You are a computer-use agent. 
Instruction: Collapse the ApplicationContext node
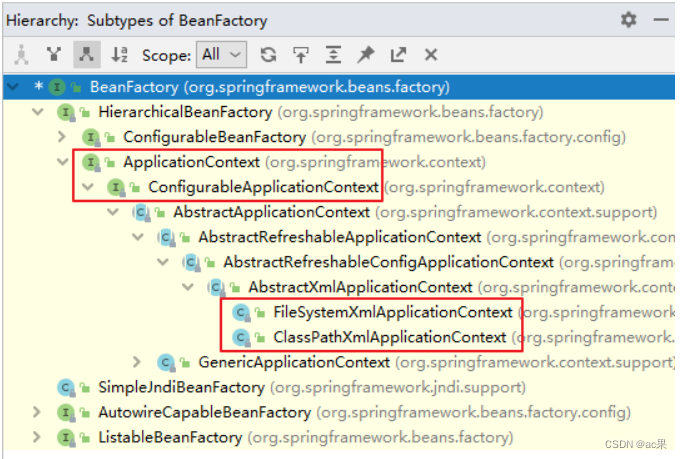[x=63, y=162]
